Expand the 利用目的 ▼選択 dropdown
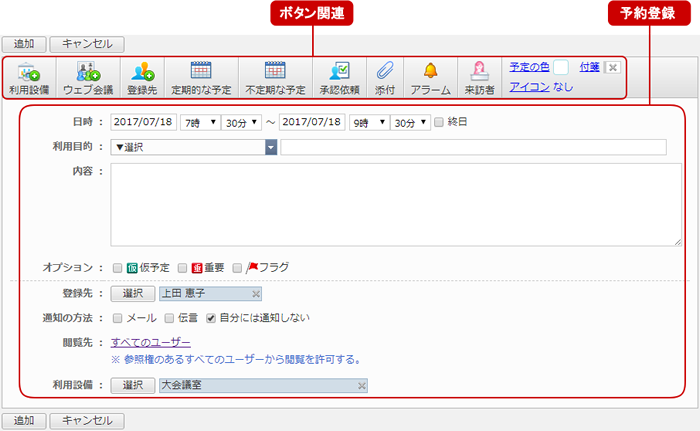 [194, 147]
